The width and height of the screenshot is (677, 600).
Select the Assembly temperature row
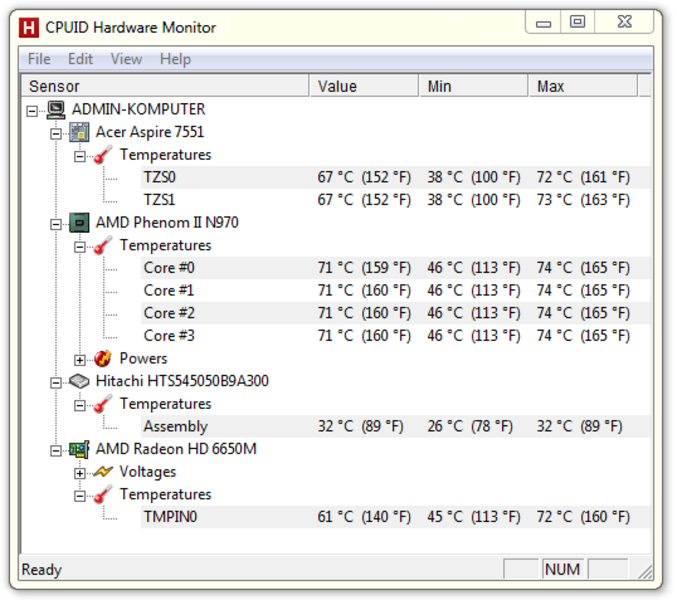click(395, 426)
